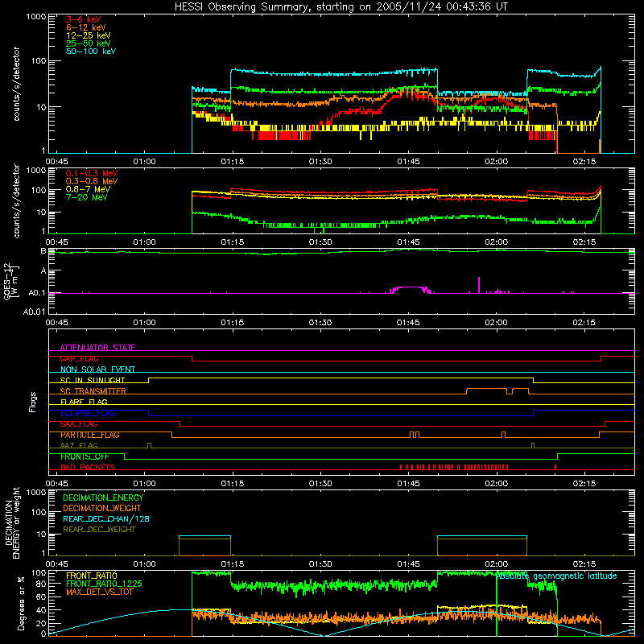
Task: Click the 25-50 keV legend entry
Action: pyautogui.click(x=89, y=43)
